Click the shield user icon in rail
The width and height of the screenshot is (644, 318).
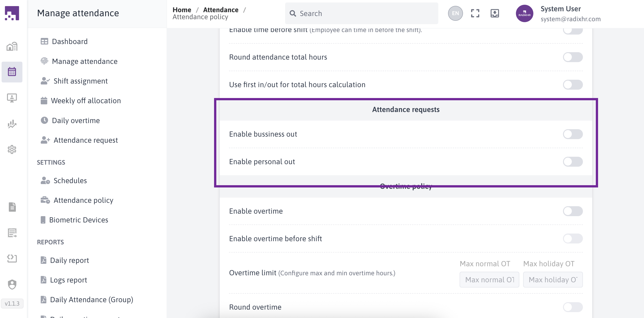12,284
